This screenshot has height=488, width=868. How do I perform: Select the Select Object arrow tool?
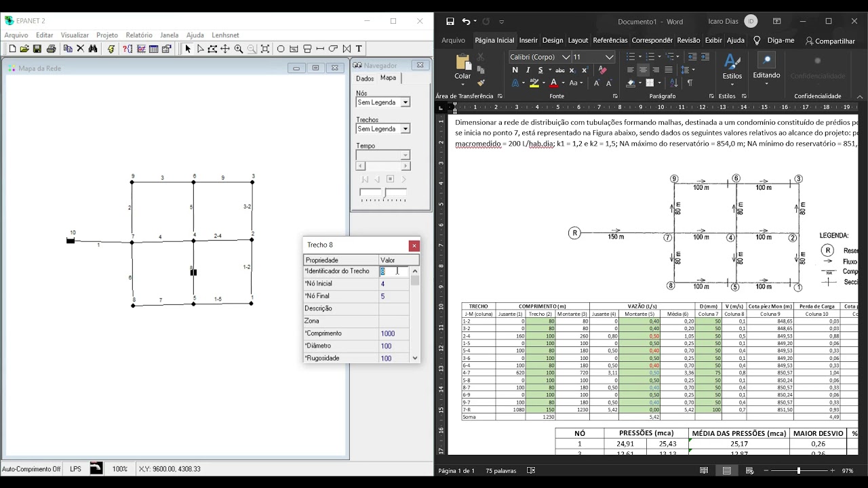coord(188,49)
